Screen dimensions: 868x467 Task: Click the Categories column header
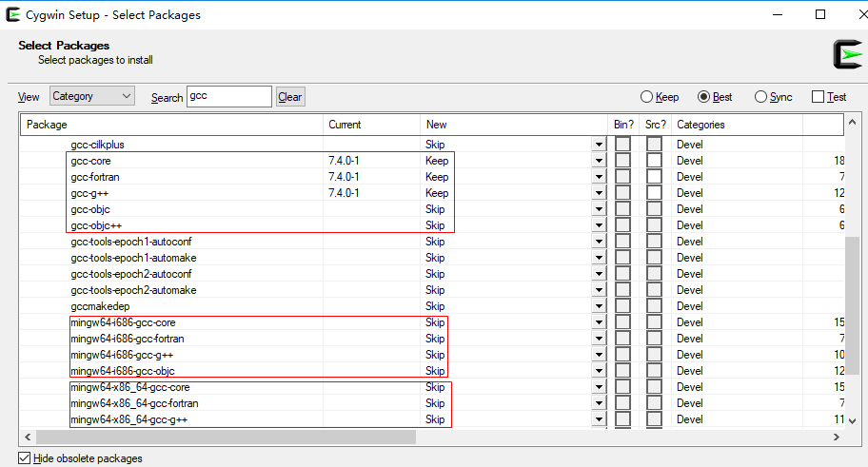coord(737,125)
